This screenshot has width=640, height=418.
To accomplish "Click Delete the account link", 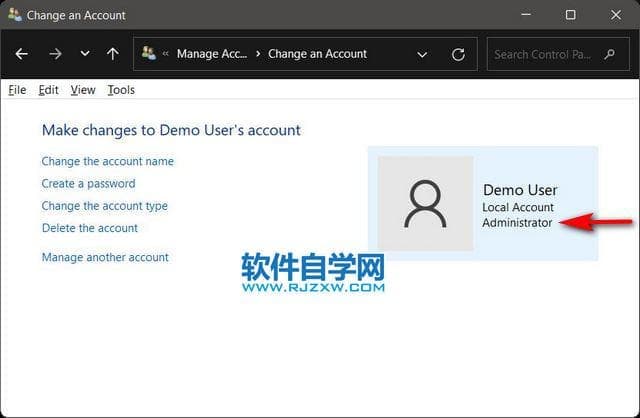I will point(89,228).
